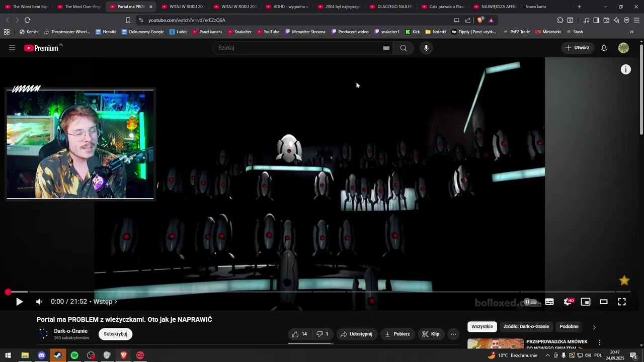Viewport: 644px width, 362px height.
Task: Open Dark-o-Granie channel name link
Action: pyautogui.click(x=70, y=331)
